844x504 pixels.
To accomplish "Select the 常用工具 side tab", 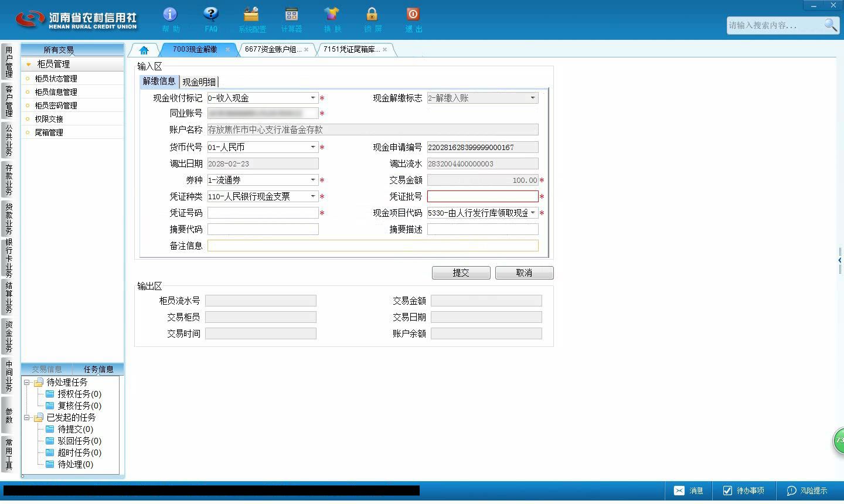I will (x=9, y=454).
